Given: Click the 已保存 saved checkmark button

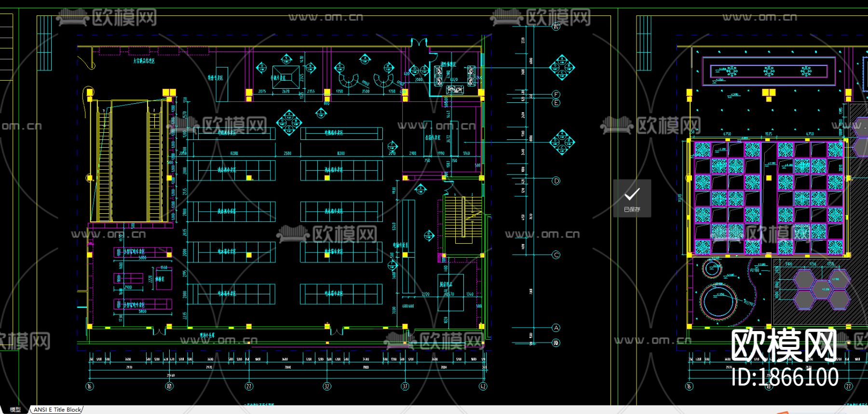Looking at the screenshot, I should 632,198.
